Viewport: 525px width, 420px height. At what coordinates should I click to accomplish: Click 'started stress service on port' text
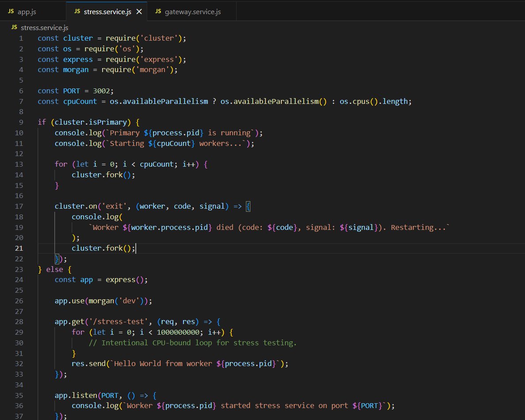(284, 405)
